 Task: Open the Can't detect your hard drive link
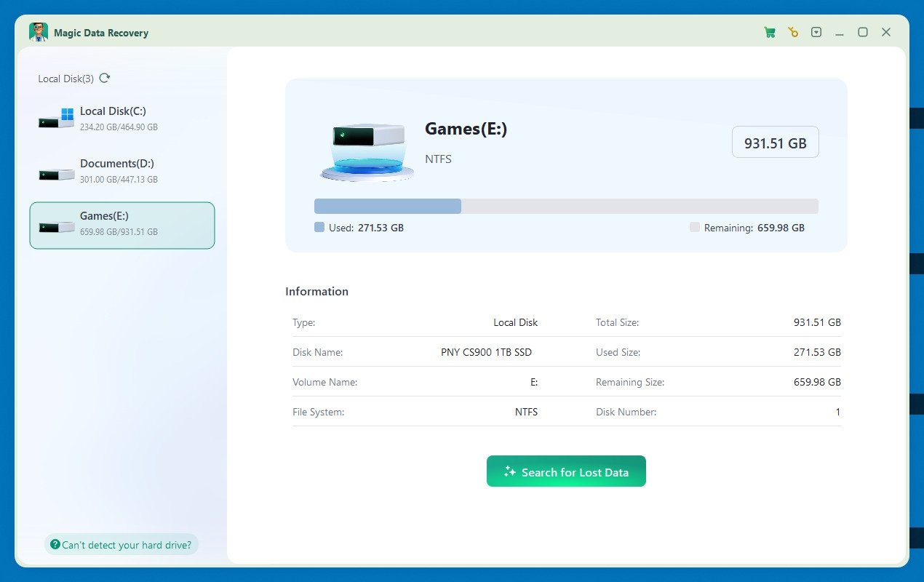click(127, 544)
